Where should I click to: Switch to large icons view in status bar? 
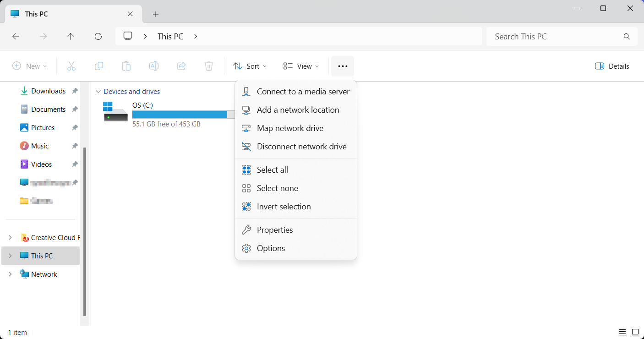click(x=635, y=332)
